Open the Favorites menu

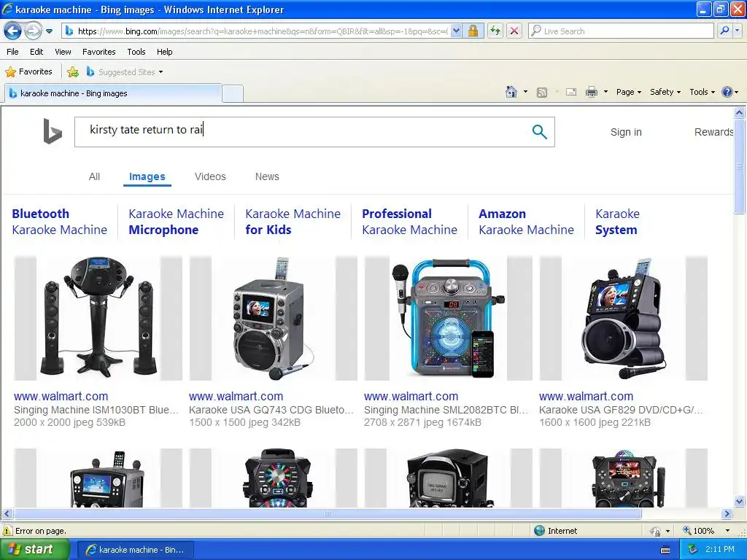(98, 52)
